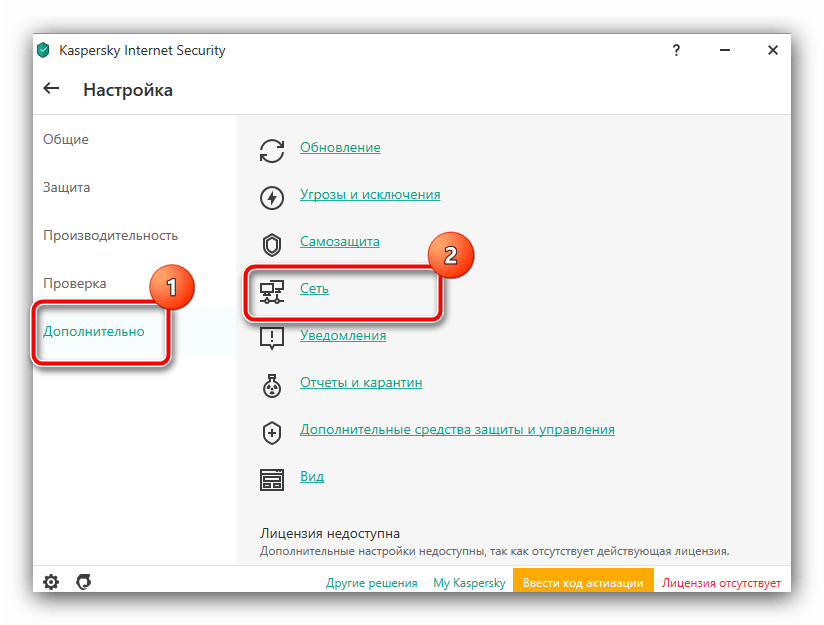The width and height of the screenshot is (824, 625).
Task: Click the network computers icon beside Сеть
Action: tap(272, 292)
